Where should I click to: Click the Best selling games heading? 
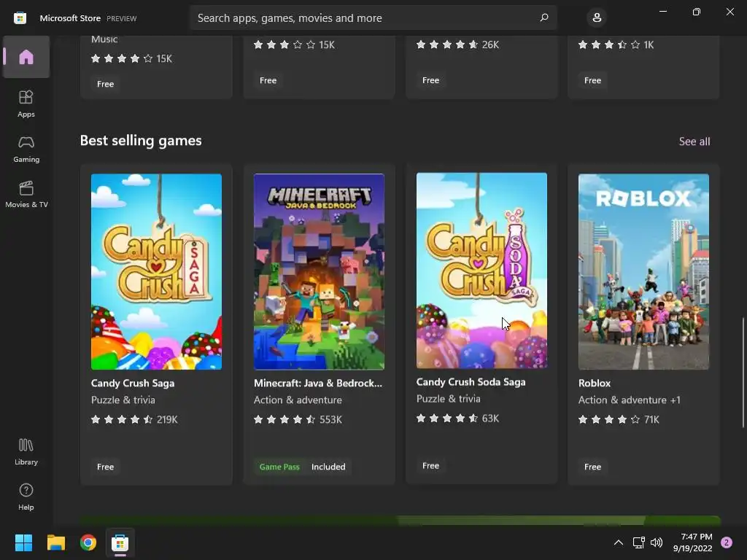pos(141,141)
